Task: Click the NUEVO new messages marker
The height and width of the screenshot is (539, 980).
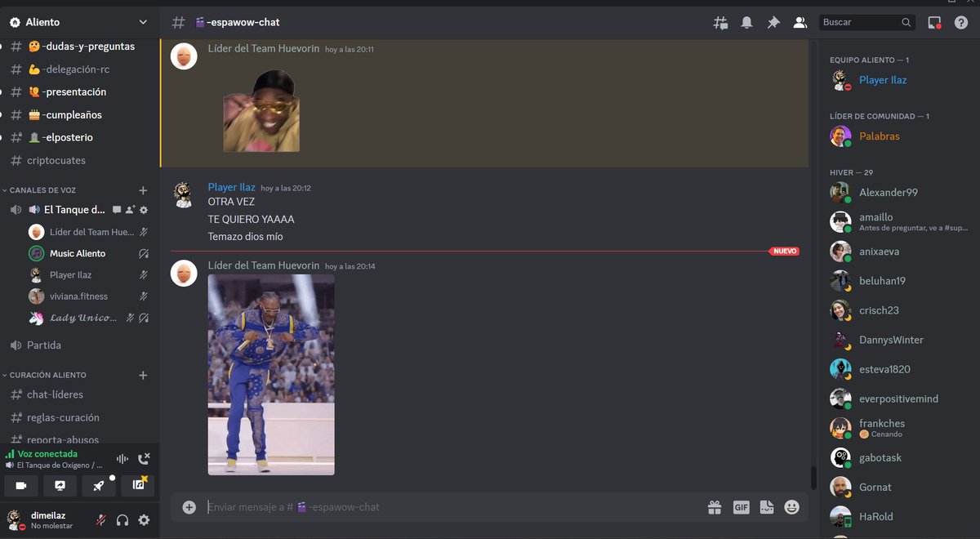Action: pyautogui.click(x=784, y=252)
